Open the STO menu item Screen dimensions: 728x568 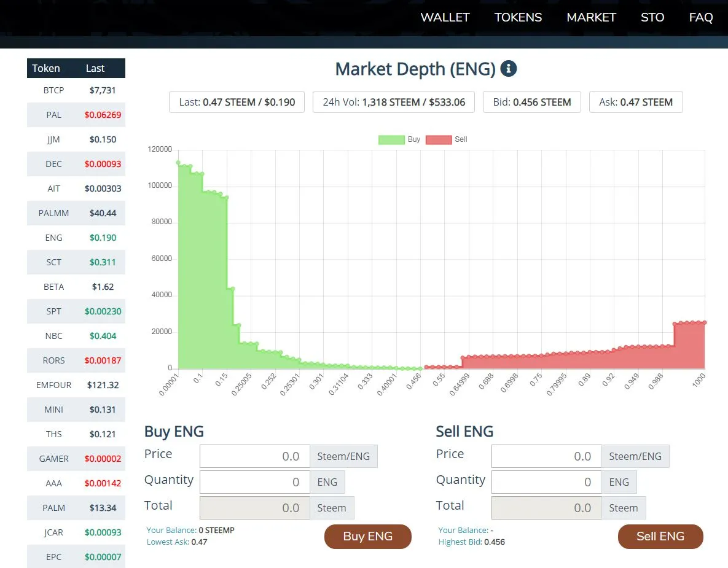[652, 17]
